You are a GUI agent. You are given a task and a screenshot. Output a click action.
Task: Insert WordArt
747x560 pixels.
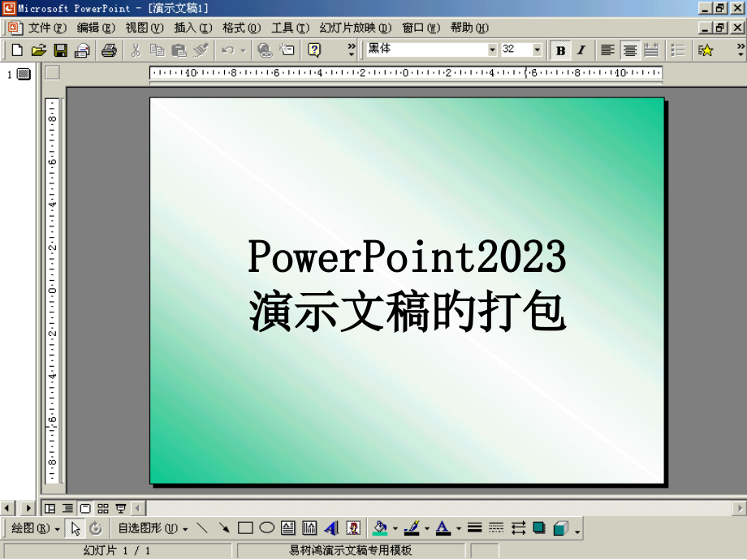point(331,528)
